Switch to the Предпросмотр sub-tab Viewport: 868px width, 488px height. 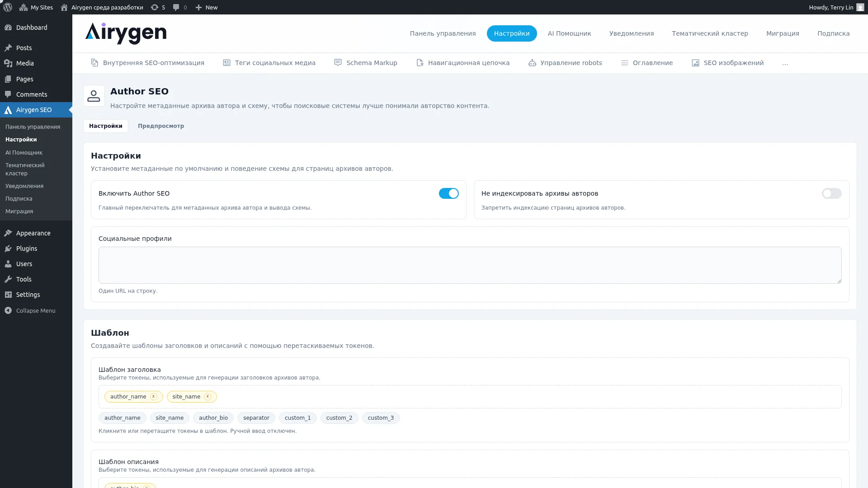pos(161,126)
